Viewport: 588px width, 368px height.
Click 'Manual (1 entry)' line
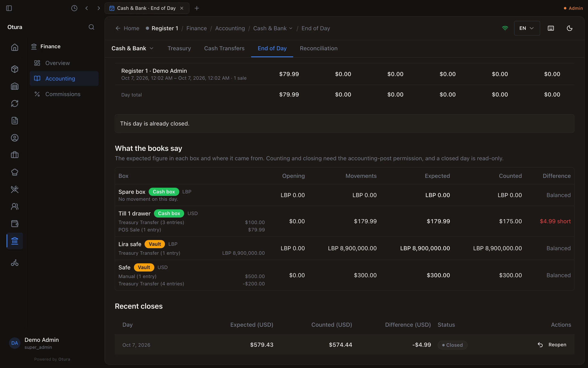coord(137,276)
